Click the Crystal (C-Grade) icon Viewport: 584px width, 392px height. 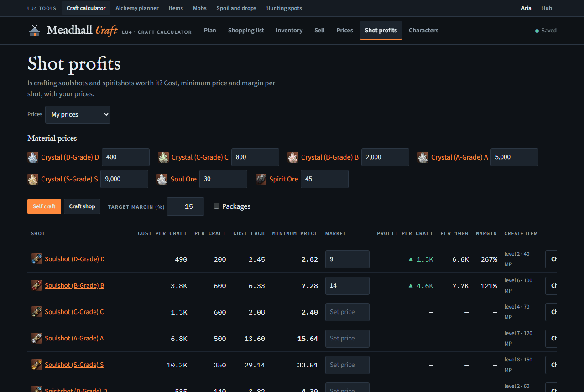[163, 157]
